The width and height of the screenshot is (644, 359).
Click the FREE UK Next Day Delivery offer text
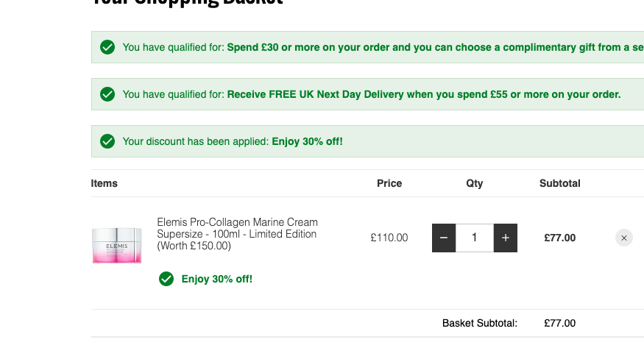pos(424,94)
